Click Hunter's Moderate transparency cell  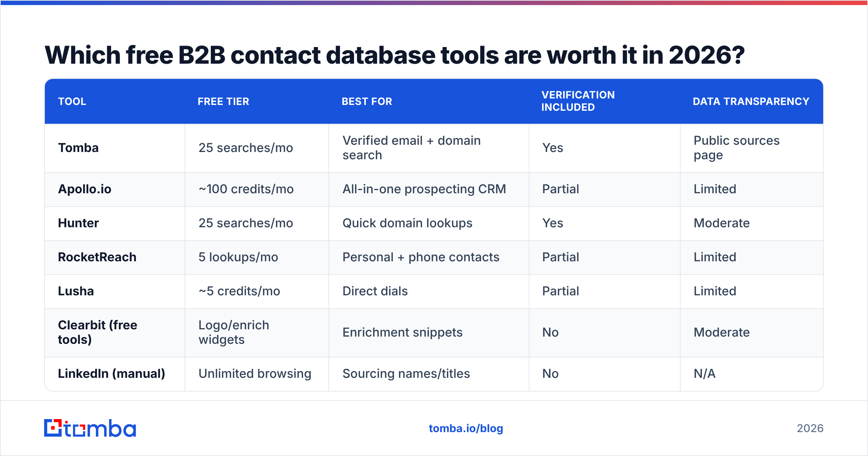752,223
